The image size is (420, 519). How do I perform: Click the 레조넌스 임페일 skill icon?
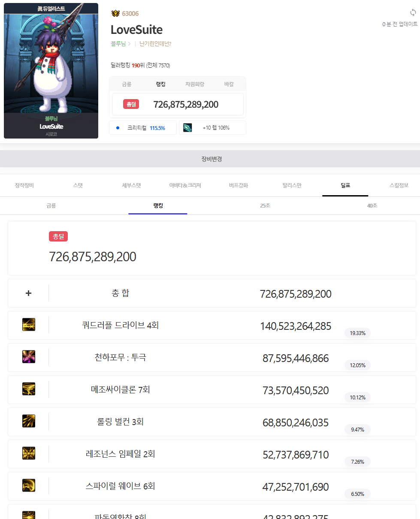[29, 453]
